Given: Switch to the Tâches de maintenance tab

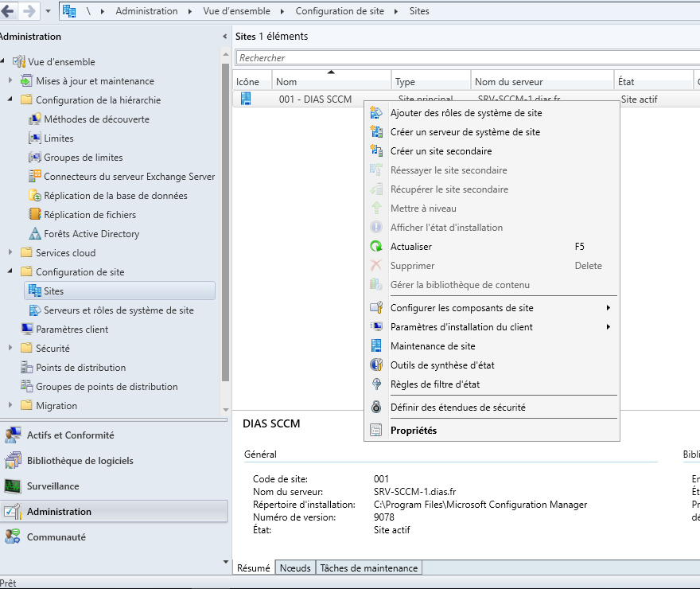Looking at the screenshot, I should [368, 568].
